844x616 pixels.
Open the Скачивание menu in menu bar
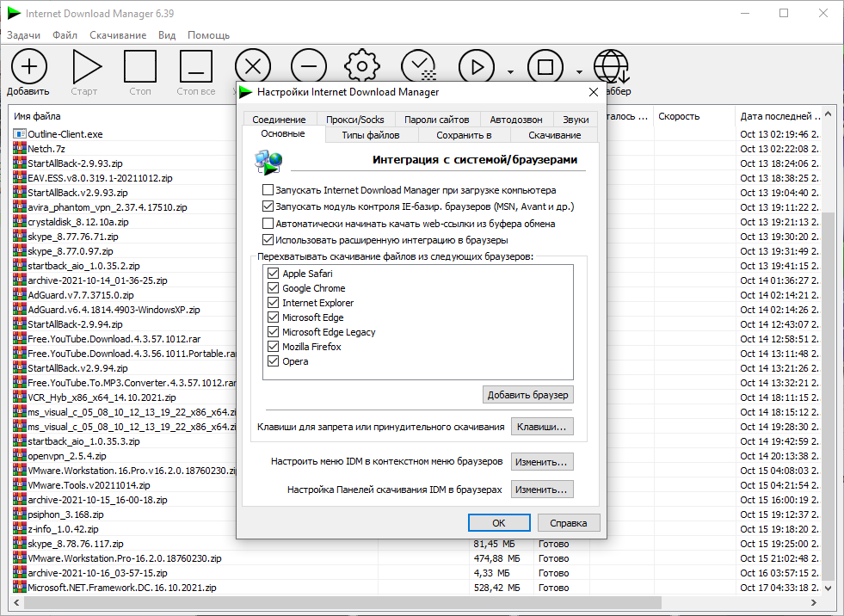point(117,35)
